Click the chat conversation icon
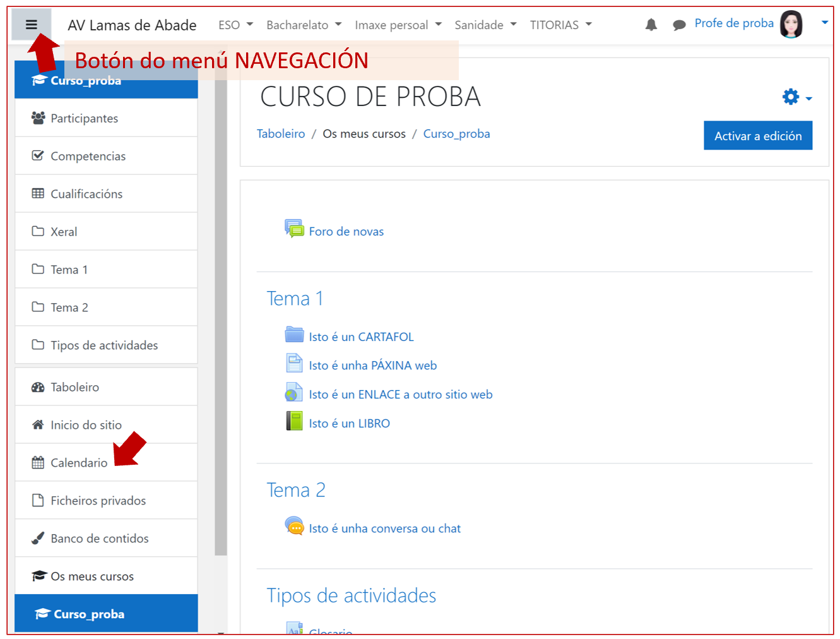Screen dimensions: 840x639 click(294, 525)
